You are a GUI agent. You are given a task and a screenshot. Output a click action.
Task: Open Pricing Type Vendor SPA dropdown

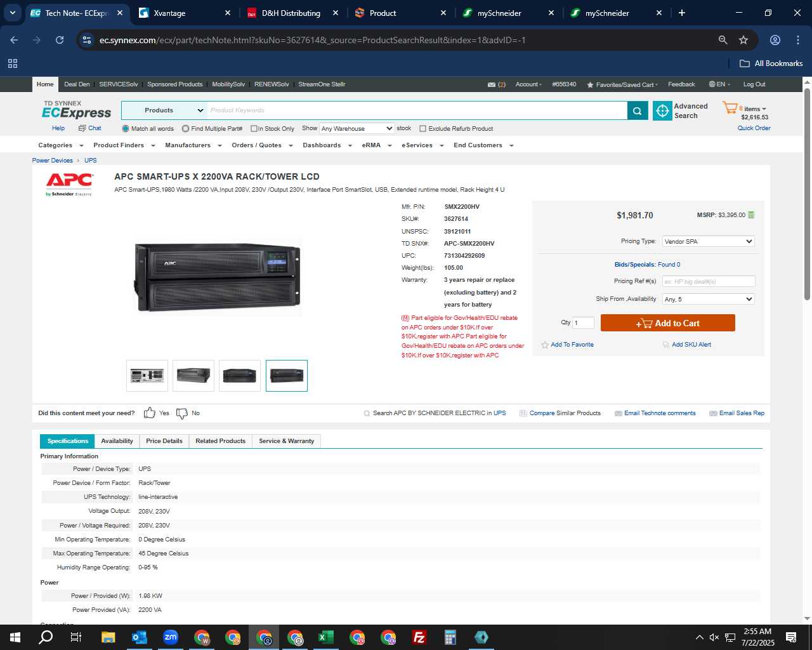pos(708,241)
